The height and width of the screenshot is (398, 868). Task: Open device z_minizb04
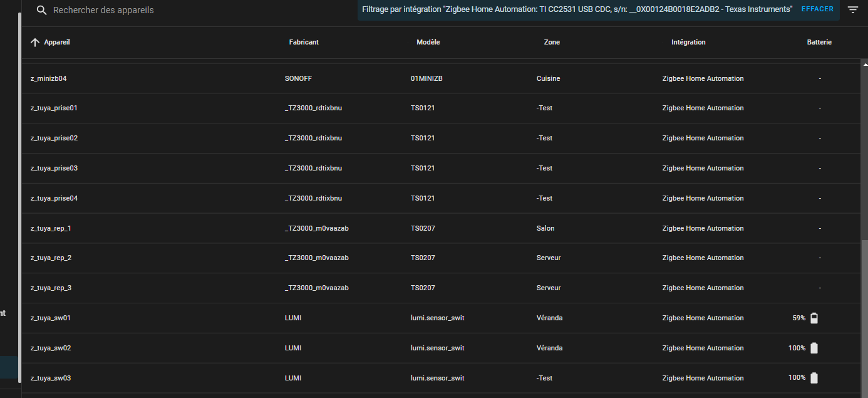click(48, 78)
